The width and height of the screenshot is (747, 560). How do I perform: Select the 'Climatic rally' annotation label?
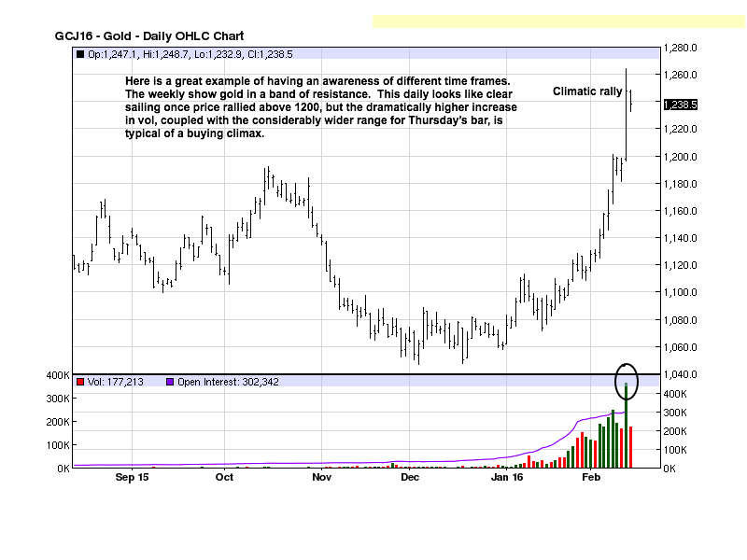click(587, 91)
